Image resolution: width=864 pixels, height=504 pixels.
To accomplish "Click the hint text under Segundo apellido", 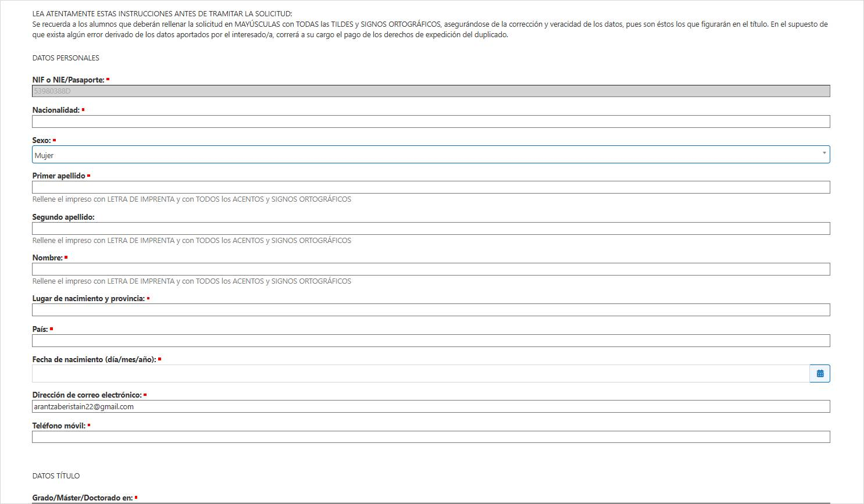I will (192, 241).
